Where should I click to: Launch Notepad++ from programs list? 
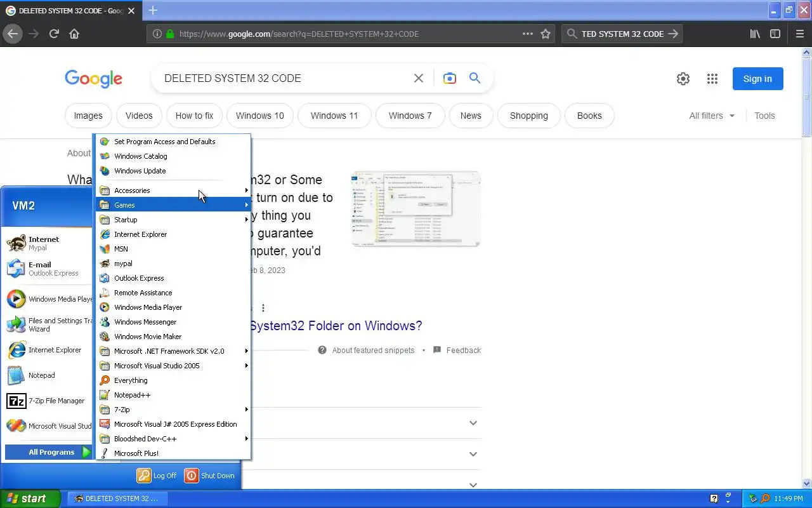point(173,395)
